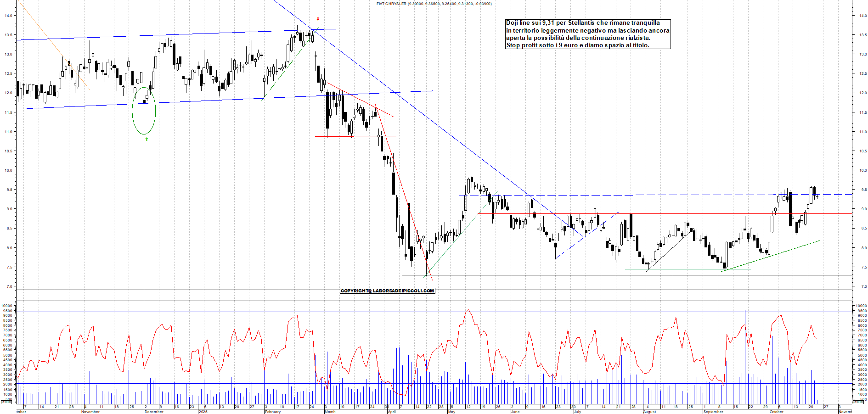This screenshot has height=414, width=868.
Task: Click the October label on the date axis
Action: pos(776,412)
